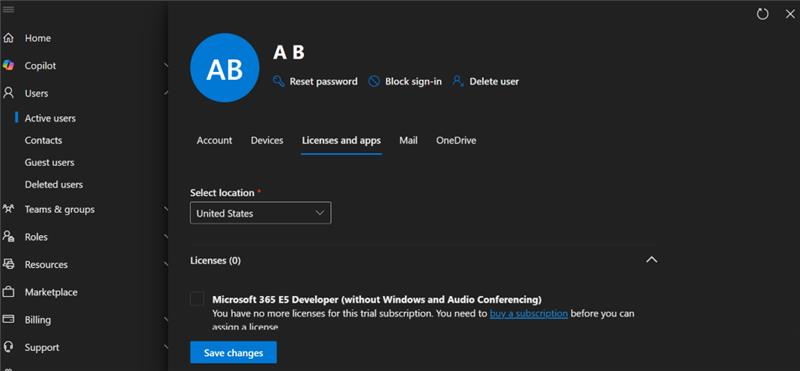Open the Mail tab
Image resolution: width=800 pixels, height=371 pixels.
[x=408, y=140]
